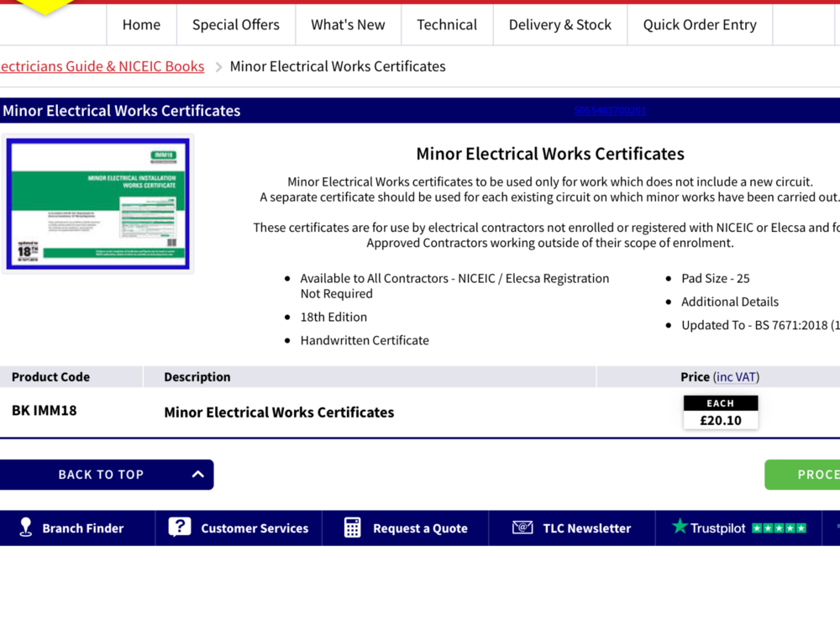Image resolution: width=840 pixels, height=630 pixels.
Task: Click the Customer Services question mark icon
Action: 180,528
